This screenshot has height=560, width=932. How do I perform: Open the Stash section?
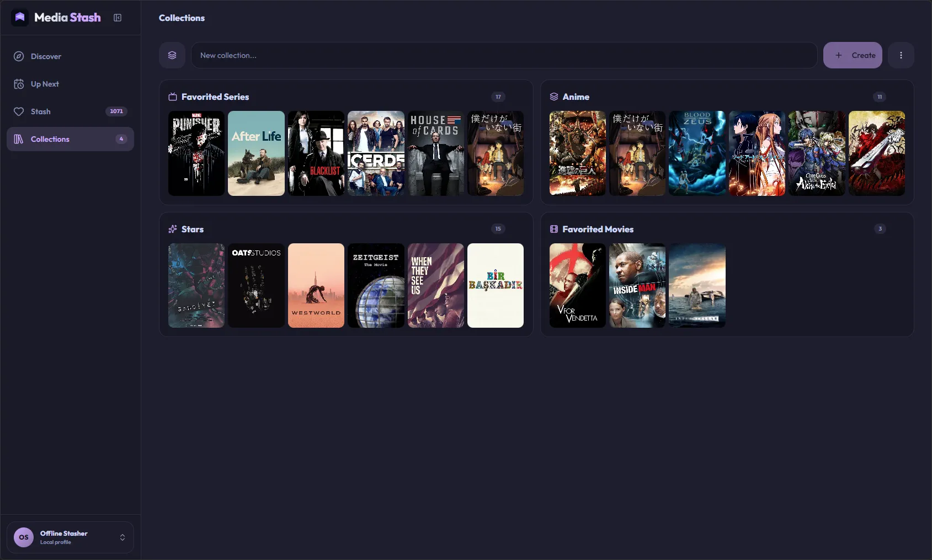(x=70, y=111)
